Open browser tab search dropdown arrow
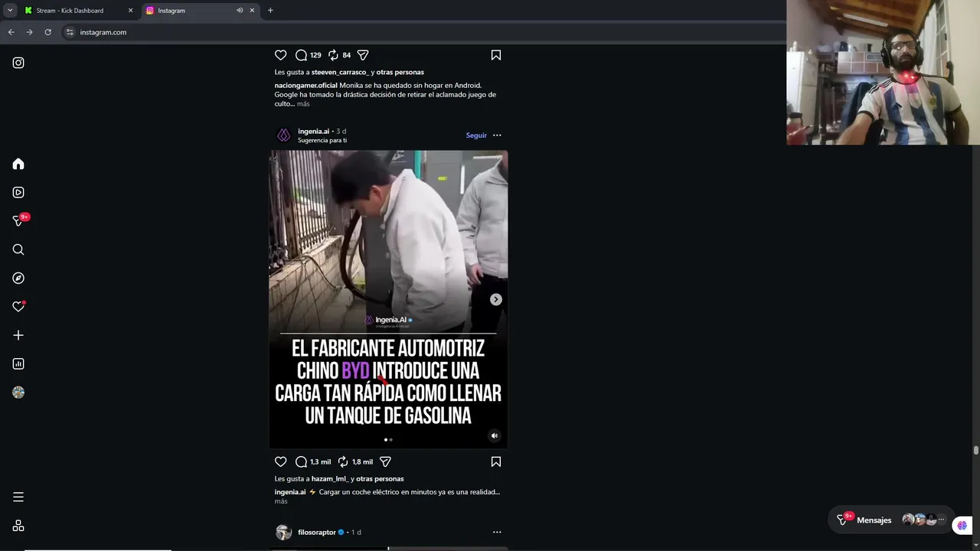This screenshot has width=980, height=551. tap(10, 11)
